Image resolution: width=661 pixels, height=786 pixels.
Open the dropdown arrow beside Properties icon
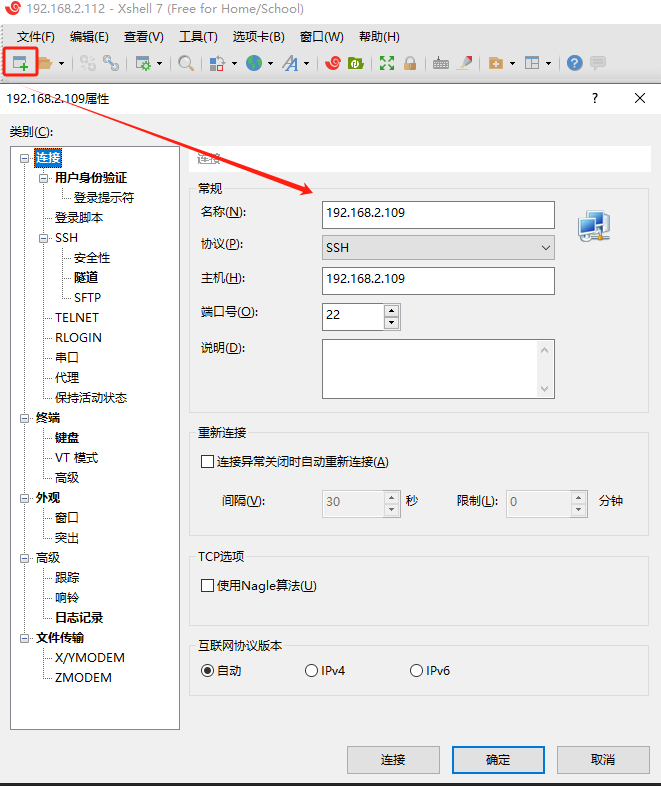coord(159,64)
